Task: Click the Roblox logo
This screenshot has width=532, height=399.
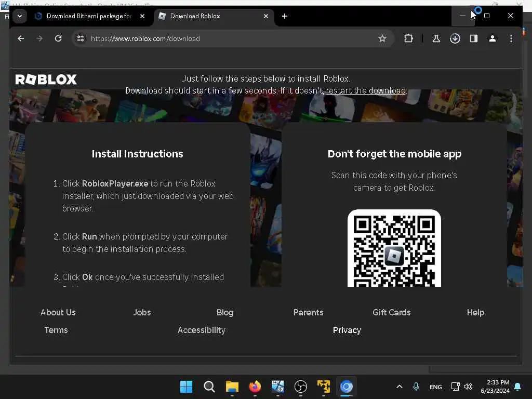Action: click(x=46, y=79)
